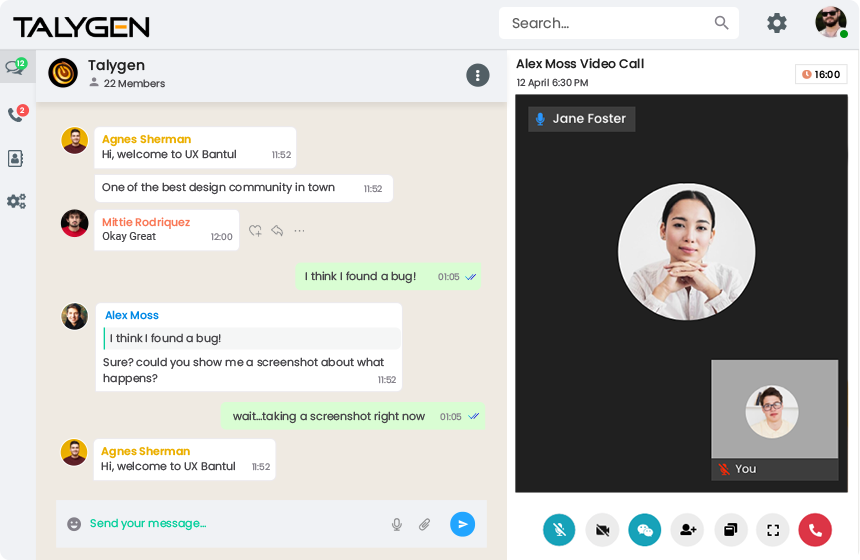The image size is (860, 560).
Task: Record a voice message with microphone icon
Action: tap(397, 525)
